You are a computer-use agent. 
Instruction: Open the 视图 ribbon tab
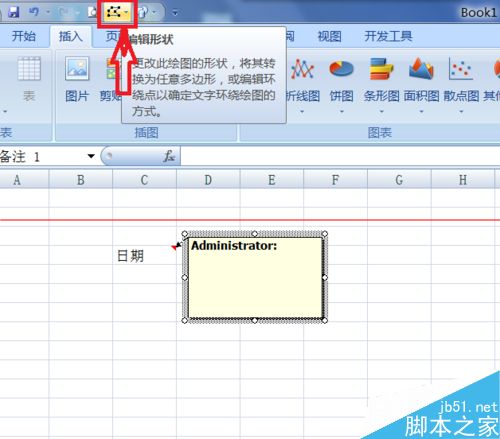tap(329, 36)
